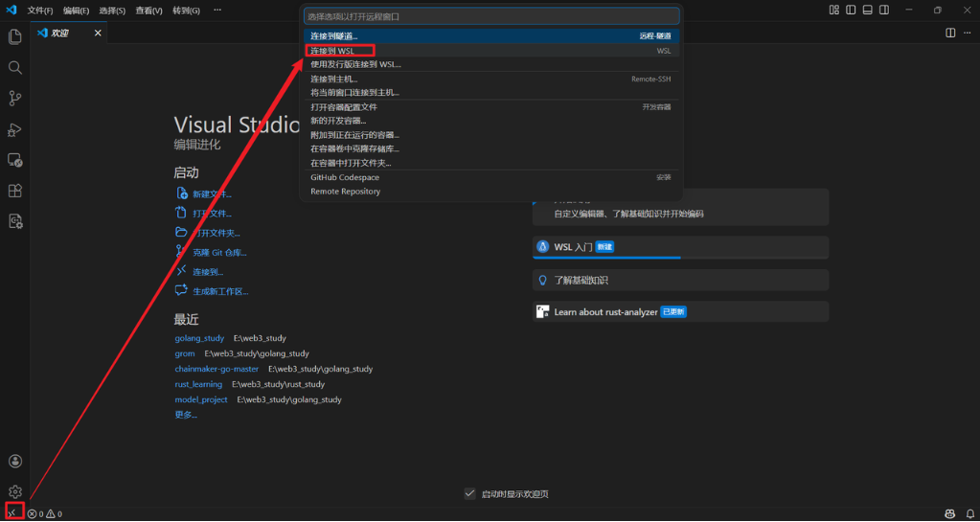Image resolution: width=980 pixels, height=522 pixels.
Task: Click the remote window indicator in status bar
Action: [x=13, y=513]
